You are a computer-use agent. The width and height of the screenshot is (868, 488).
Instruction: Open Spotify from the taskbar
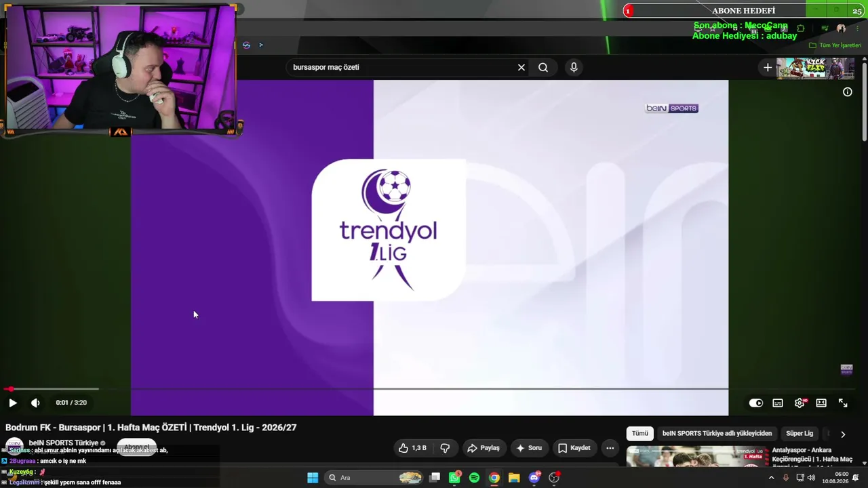(x=474, y=478)
